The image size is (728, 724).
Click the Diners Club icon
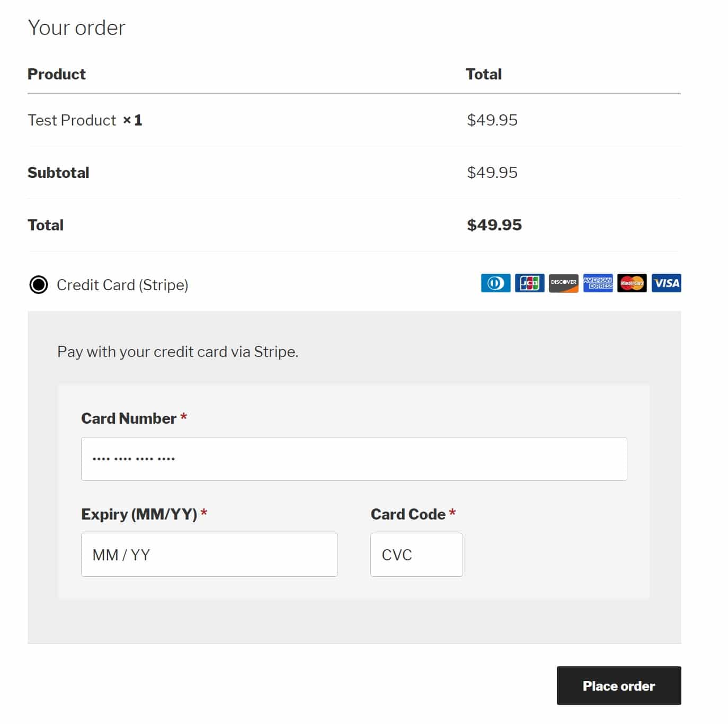(495, 283)
